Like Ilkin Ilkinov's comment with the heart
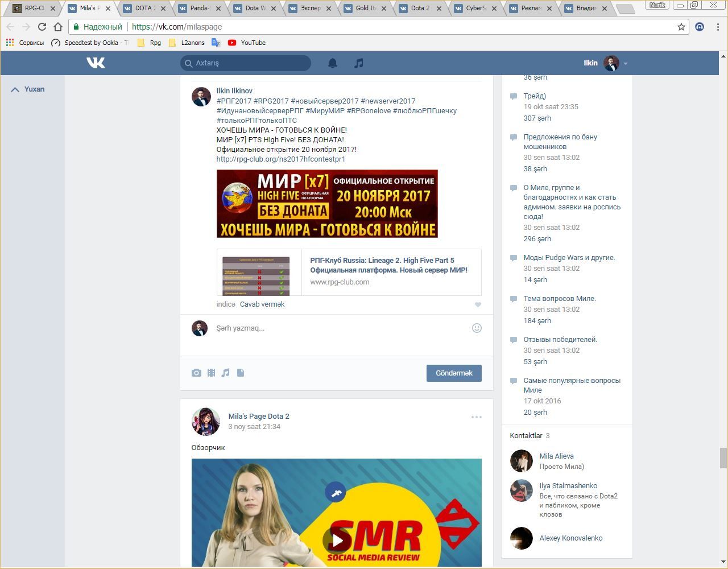The height and width of the screenshot is (569, 728). (x=478, y=304)
